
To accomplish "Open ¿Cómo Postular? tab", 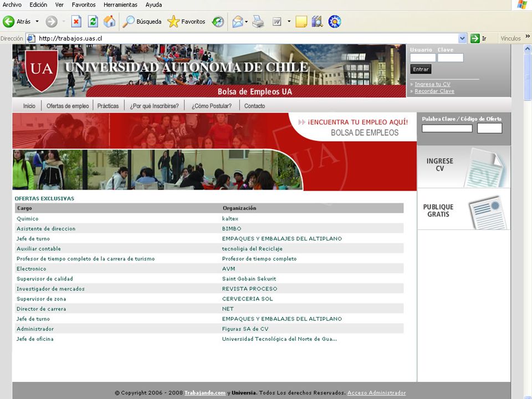I will (x=211, y=106).
